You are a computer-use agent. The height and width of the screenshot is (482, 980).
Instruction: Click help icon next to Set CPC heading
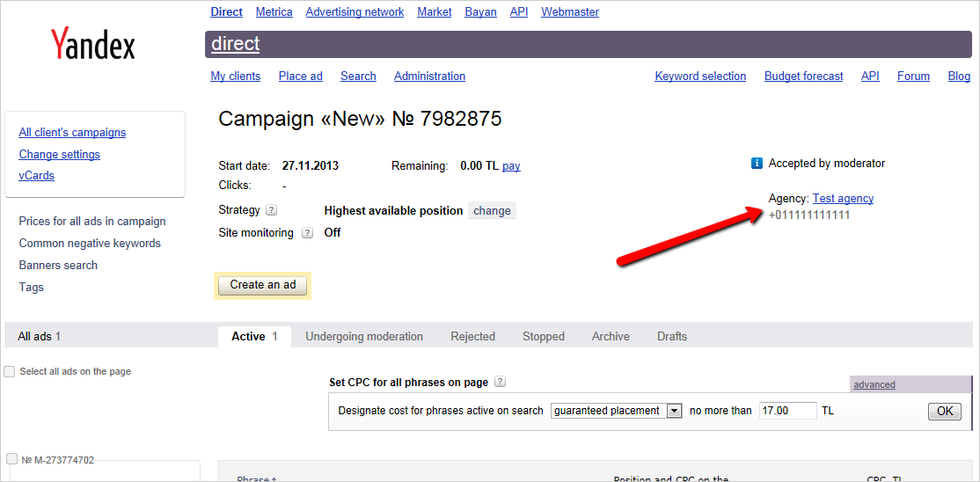coord(500,382)
